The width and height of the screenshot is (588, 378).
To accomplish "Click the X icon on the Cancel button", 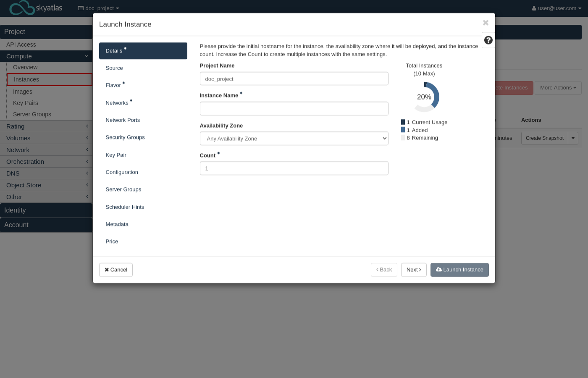I will pyautogui.click(x=107, y=270).
